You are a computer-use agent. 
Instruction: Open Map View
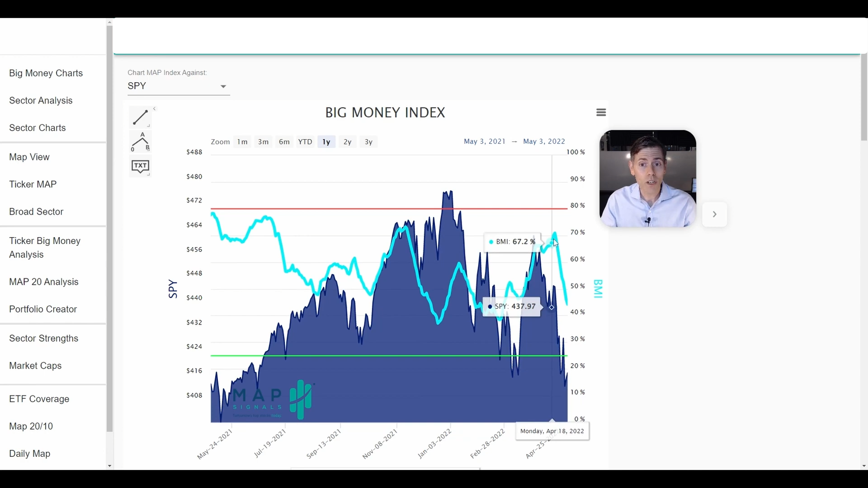(29, 157)
